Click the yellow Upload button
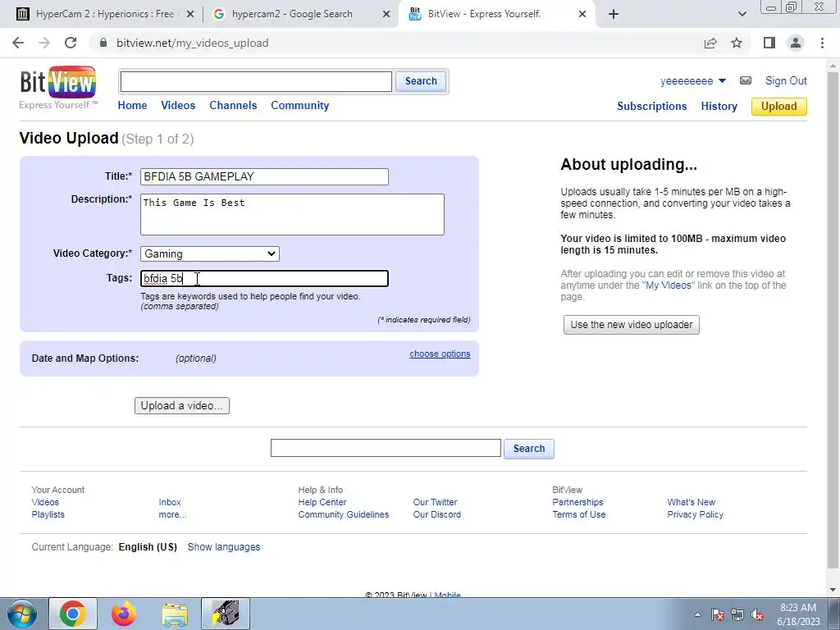 point(779,106)
